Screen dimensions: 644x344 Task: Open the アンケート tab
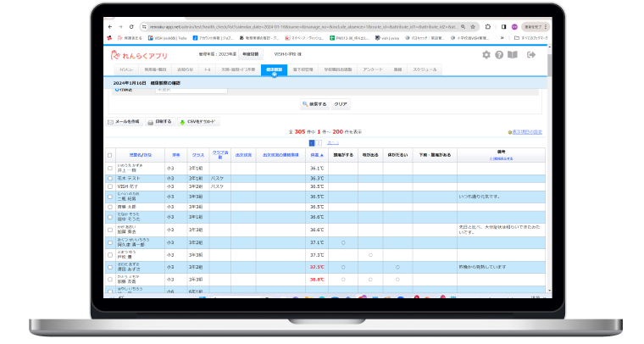coord(373,69)
